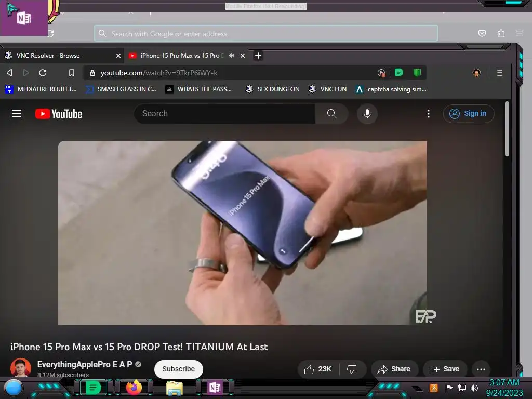This screenshot has height=399, width=532.
Task: Click the forward navigation arrow
Action: tap(26, 73)
